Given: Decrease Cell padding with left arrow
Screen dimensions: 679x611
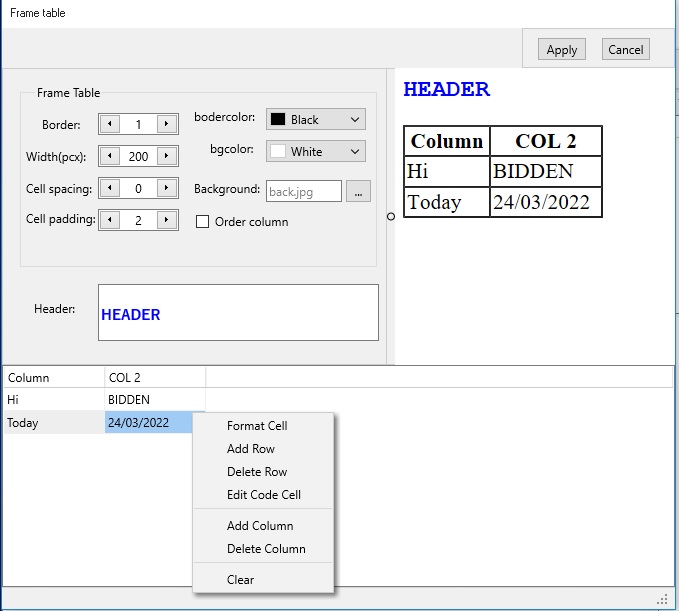Looking at the screenshot, I should (109, 221).
